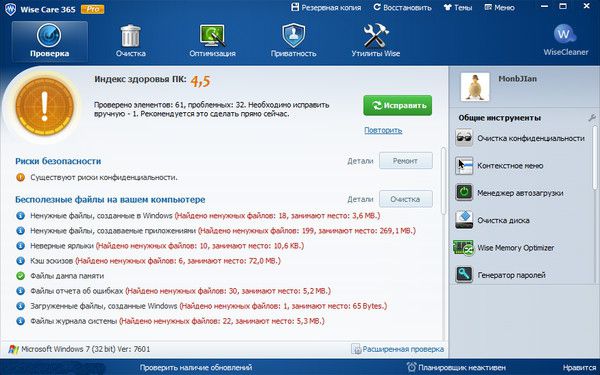Click the info icon for Файлы отчета об ошибках
The width and height of the screenshot is (600, 375).
pos(20,291)
